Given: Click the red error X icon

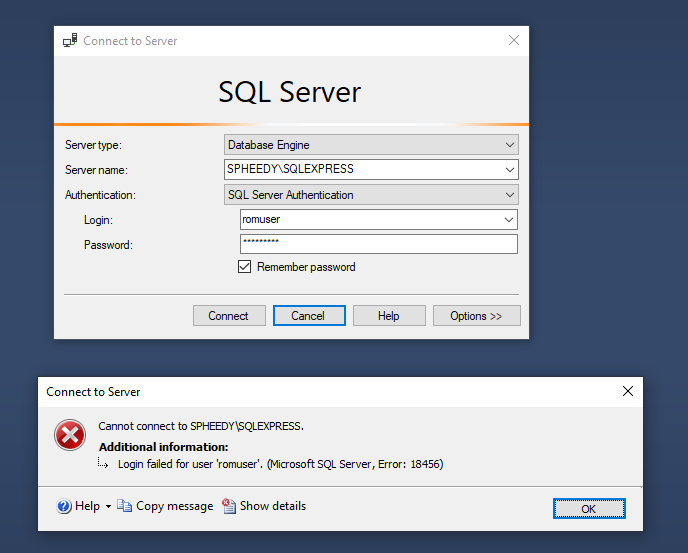Looking at the screenshot, I should [70, 435].
